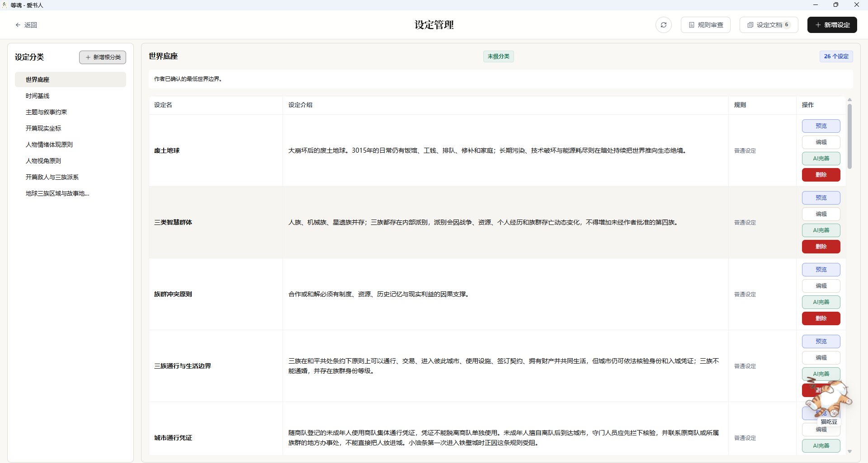
Task: Preview 三族通行与生活边界 setting
Action: coord(821,341)
